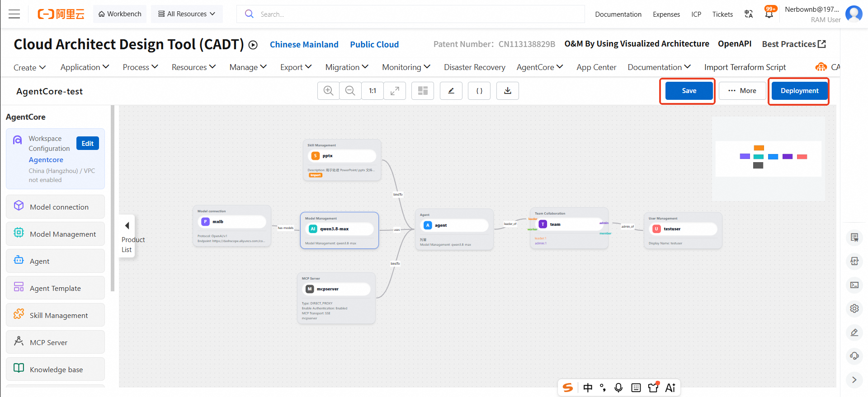Select the mcpserver node on canvas

[336, 298]
